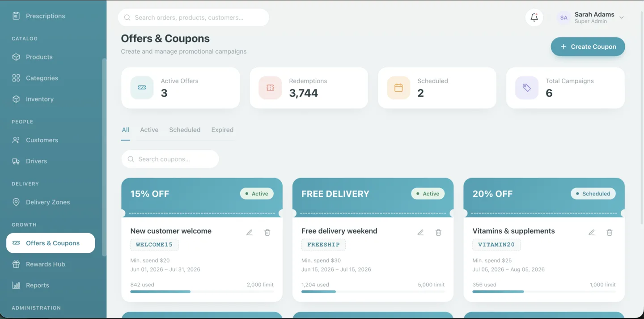This screenshot has width=644, height=319.
Task: Click the Reports bar chart icon
Action: click(x=16, y=285)
